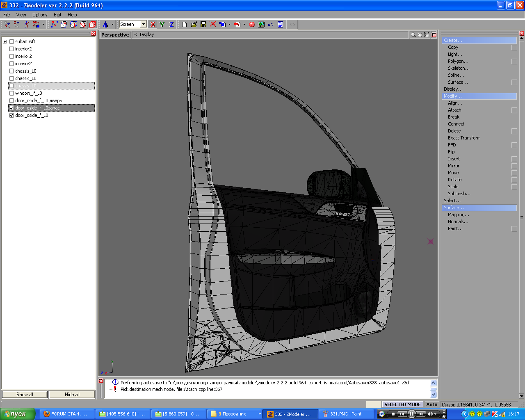Click the Open file folder icon
Screen dimensions: 525x420
pos(194,25)
